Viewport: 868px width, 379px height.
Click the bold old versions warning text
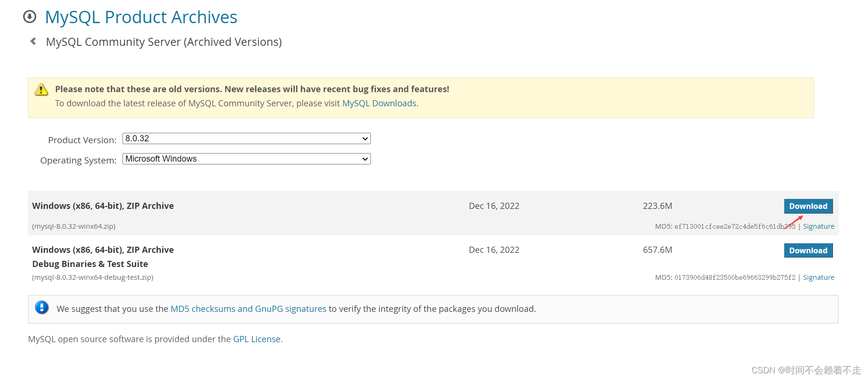point(252,89)
